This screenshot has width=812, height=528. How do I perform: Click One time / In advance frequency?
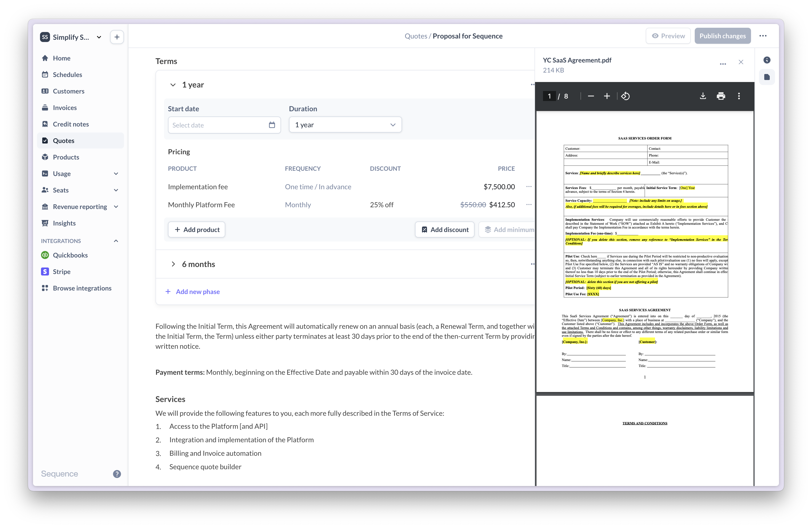318,186
